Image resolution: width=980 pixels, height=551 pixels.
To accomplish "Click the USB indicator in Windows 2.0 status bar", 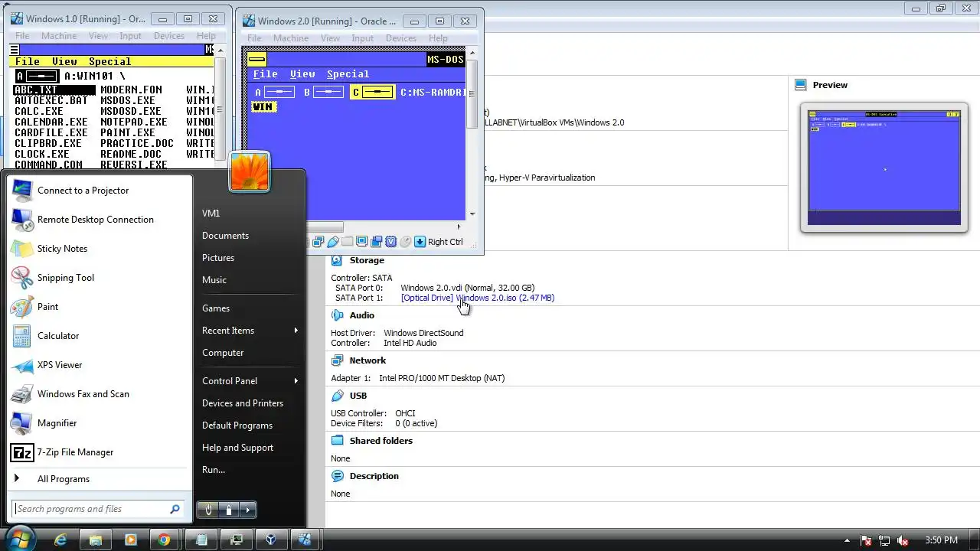I will (333, 242).
